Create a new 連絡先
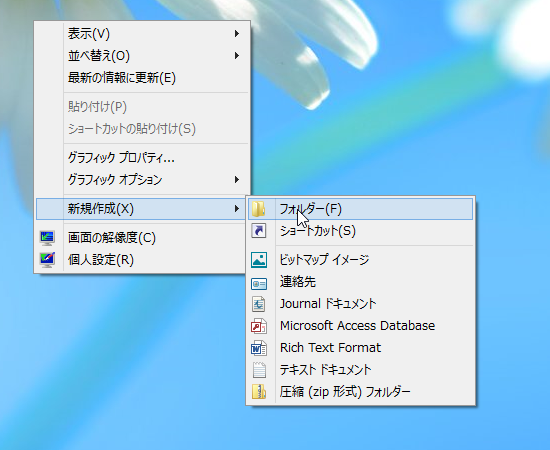 pyautogui.click(x=360, y=282)
